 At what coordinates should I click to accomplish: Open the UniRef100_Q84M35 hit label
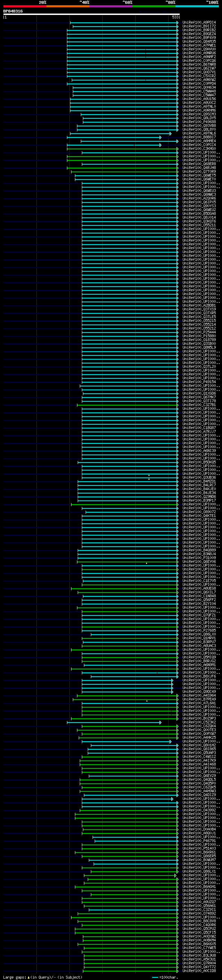click(x=199, y=41)
